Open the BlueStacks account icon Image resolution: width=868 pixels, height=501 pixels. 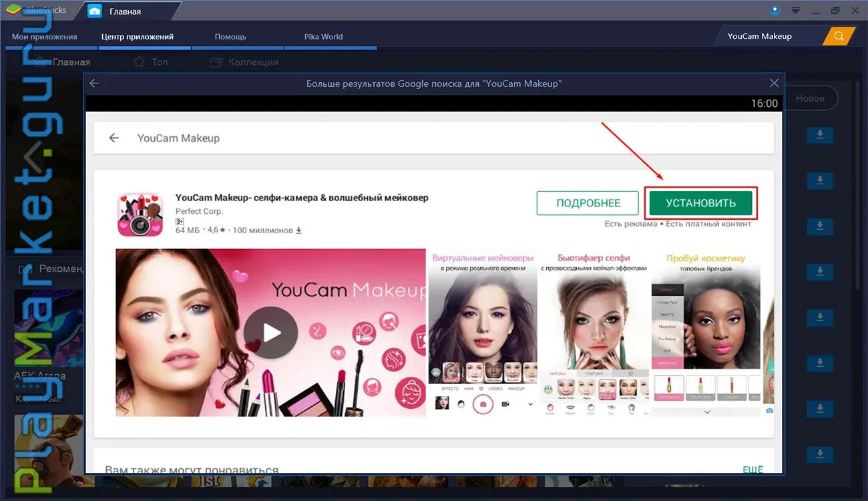click(x=775, y=10)
